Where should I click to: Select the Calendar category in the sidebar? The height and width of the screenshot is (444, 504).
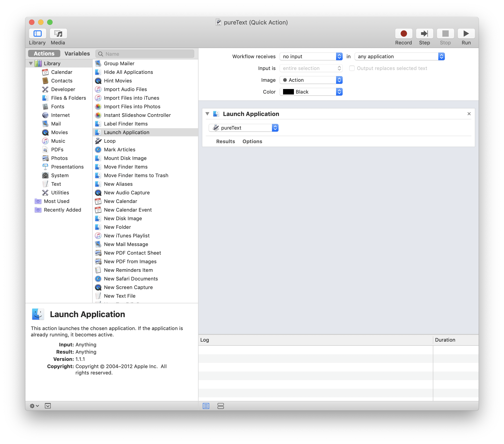(x=62, y=72)
